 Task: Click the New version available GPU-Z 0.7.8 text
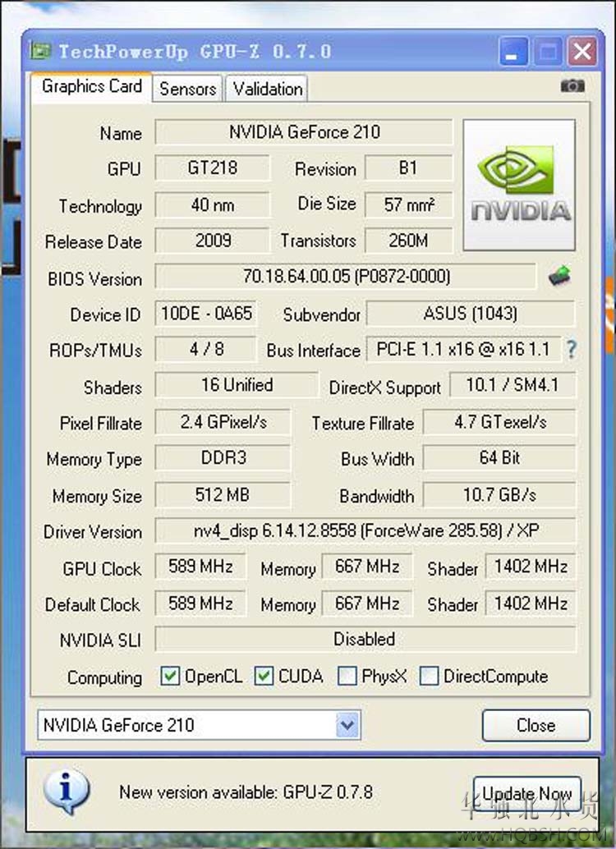[x=246, y=792]
